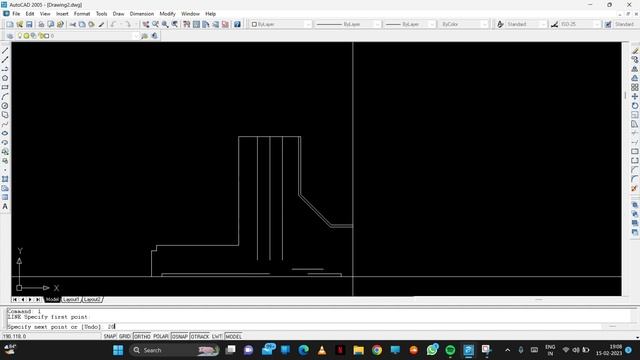This screenshot has width=640, height=360.
Task: Select the Arc draw tool
Action: coord(5,97)
